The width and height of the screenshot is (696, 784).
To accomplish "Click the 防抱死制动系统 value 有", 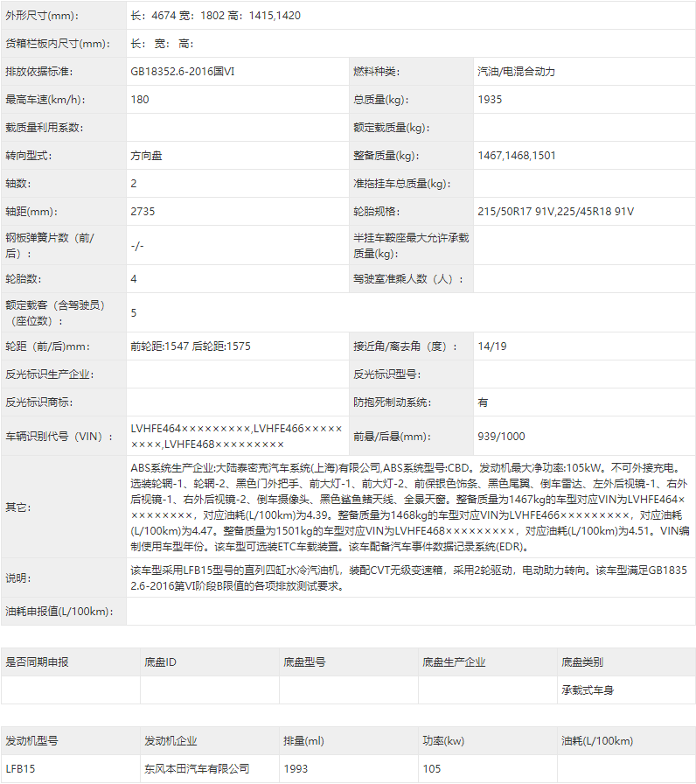I will click(x=484, y=402).
